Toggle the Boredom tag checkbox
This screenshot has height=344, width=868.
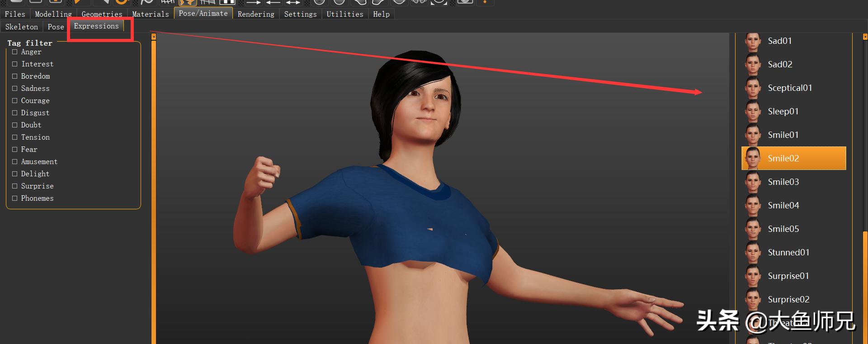15,76
